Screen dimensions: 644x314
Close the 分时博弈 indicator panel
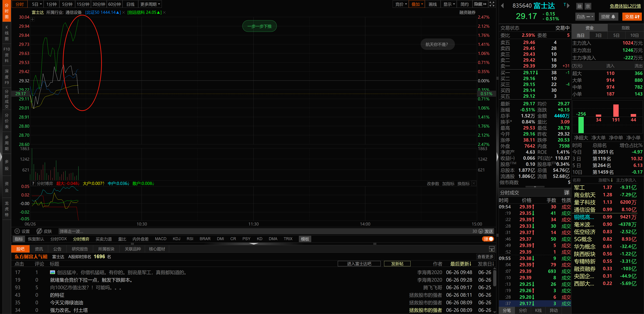tap(474, 183)
